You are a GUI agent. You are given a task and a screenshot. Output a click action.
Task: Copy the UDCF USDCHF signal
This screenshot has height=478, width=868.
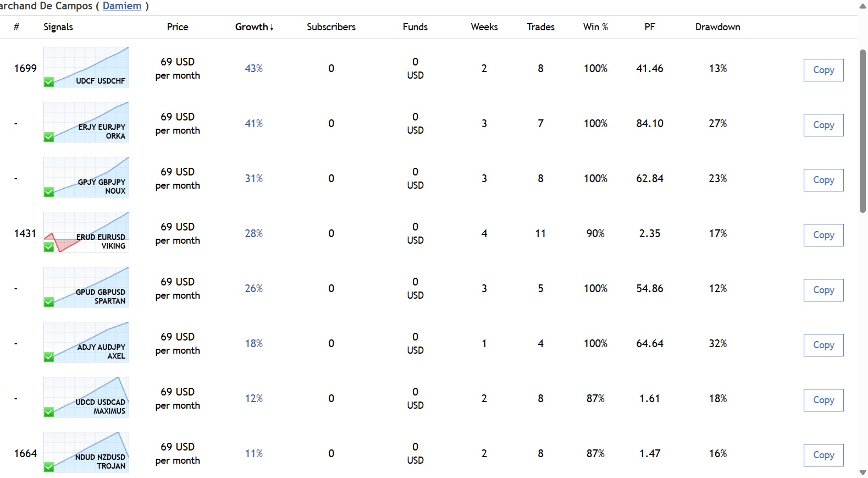point(823,70)
